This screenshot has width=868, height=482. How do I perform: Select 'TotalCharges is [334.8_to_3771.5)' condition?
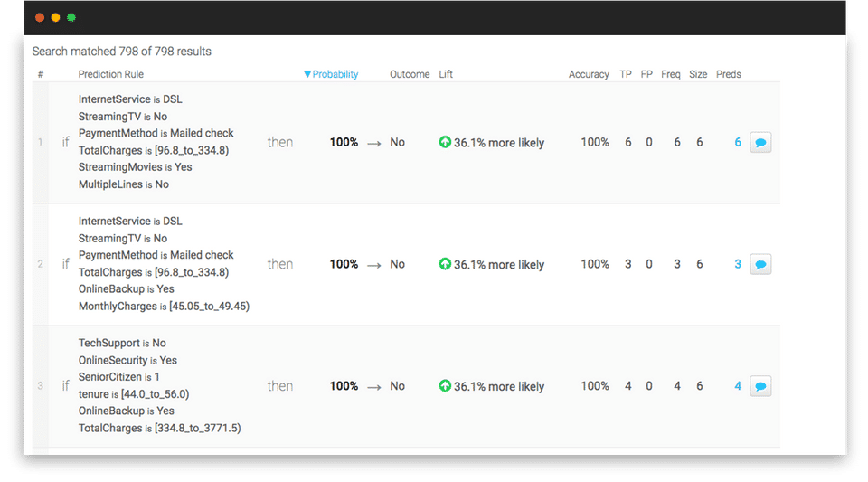tap(159, 428)
